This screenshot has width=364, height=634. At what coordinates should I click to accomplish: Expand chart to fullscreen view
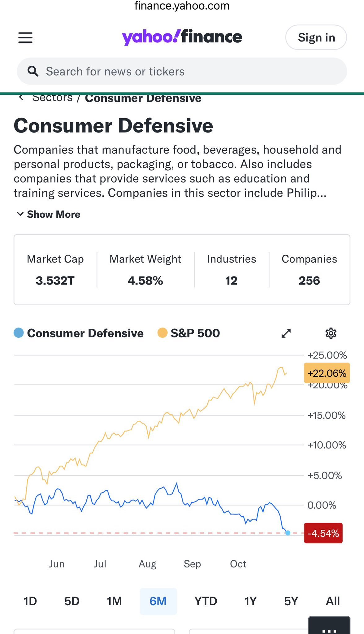[286, 333]
